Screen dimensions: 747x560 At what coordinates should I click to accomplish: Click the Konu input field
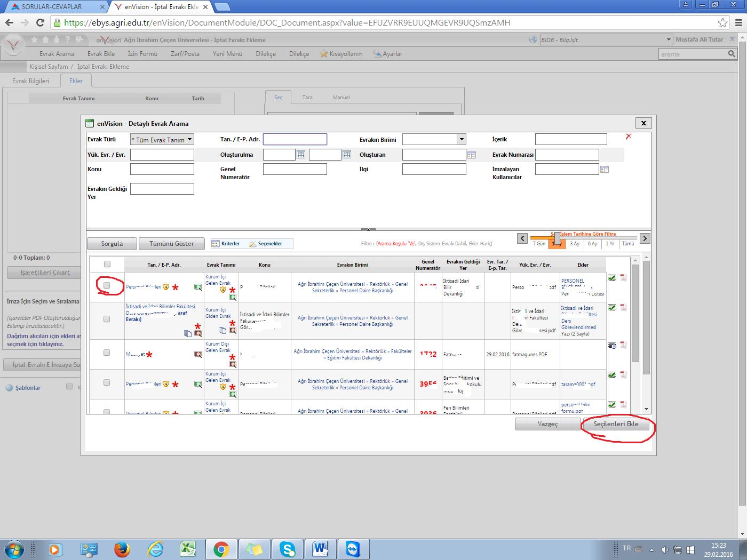pyautogui.click(x=162, y=169)
